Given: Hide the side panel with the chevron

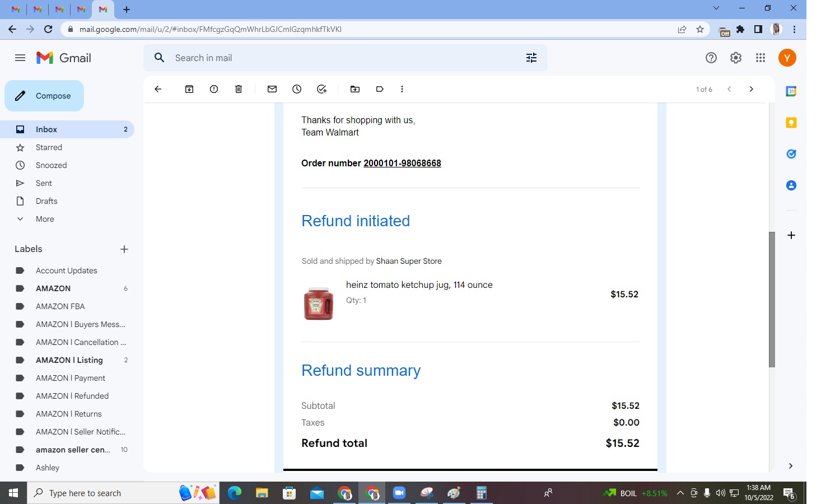Looking at the screenshot, I should coord(791,465).
